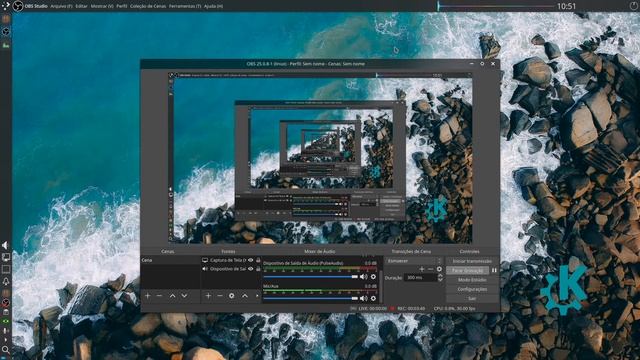Screen dimensions: 640x360
Task: Adjust Mic/Aux volume slider
Action: coord(311,298)
